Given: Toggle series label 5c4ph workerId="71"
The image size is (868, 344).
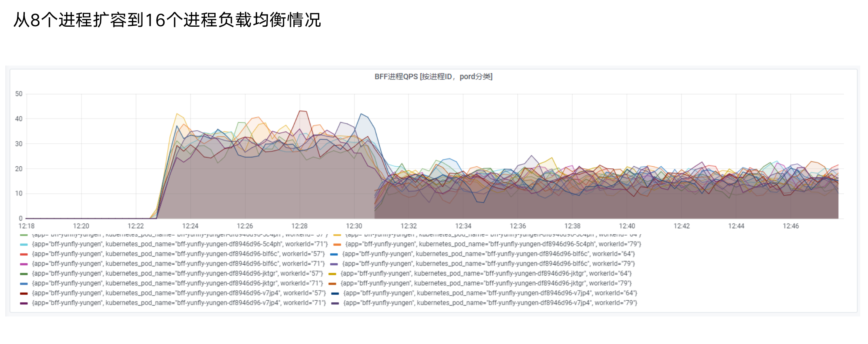Looking at the screenshot, I should click(x=180, y=244).
